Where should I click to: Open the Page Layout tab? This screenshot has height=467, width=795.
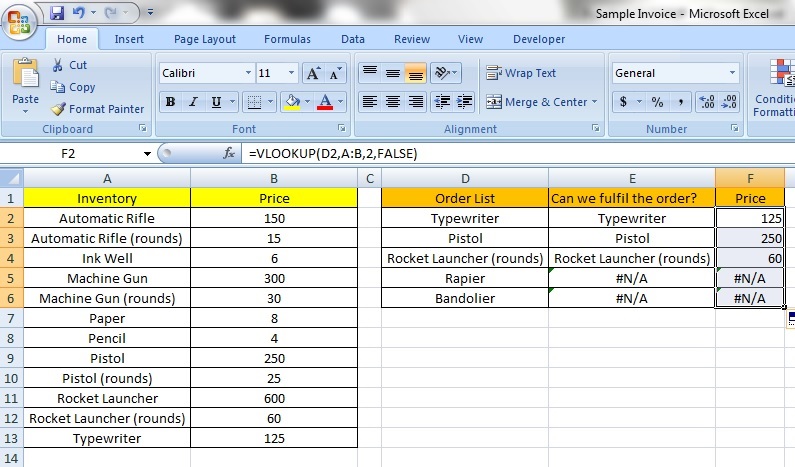(x=205, y=39)
